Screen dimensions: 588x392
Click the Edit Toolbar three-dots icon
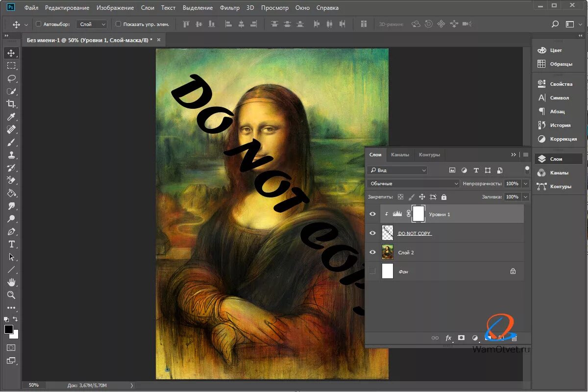(x=11, y=308)
